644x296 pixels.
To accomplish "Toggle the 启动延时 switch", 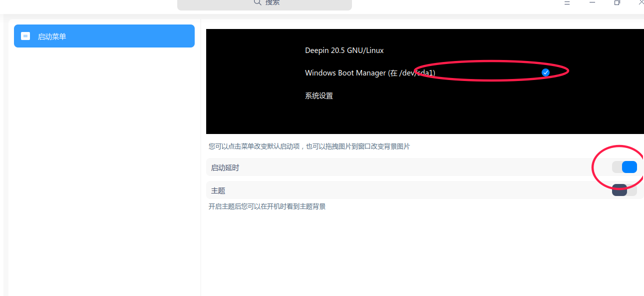I will 625,167.
